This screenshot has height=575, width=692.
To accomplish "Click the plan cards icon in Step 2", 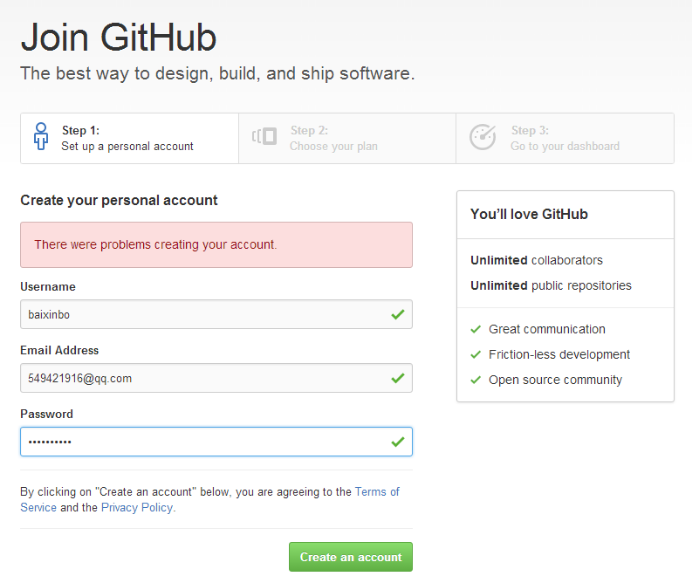I will (x=264, y=136).
